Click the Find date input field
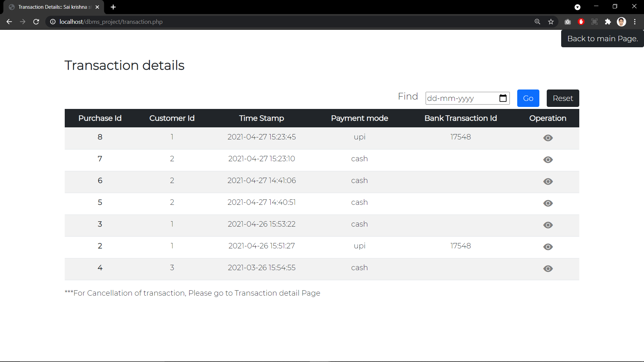 pos(468,98)
